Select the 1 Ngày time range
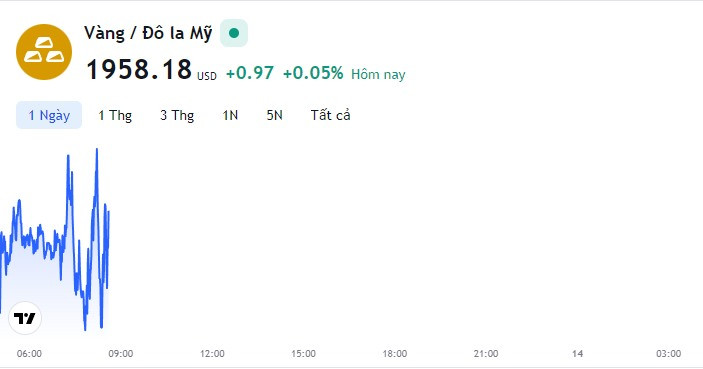The width and height of the screenshot is (703, 369). pyautogui.click(x=49, y=115)
